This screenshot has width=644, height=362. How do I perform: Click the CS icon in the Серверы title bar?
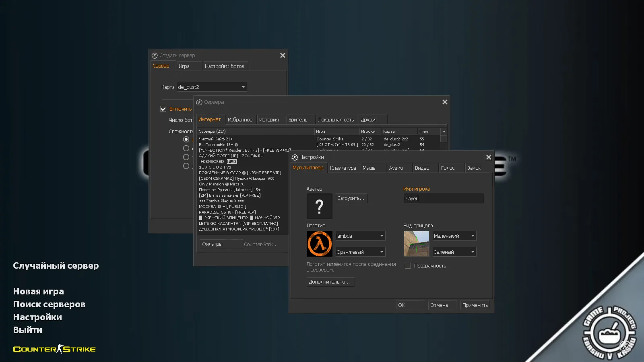click(x=200, y=102)
